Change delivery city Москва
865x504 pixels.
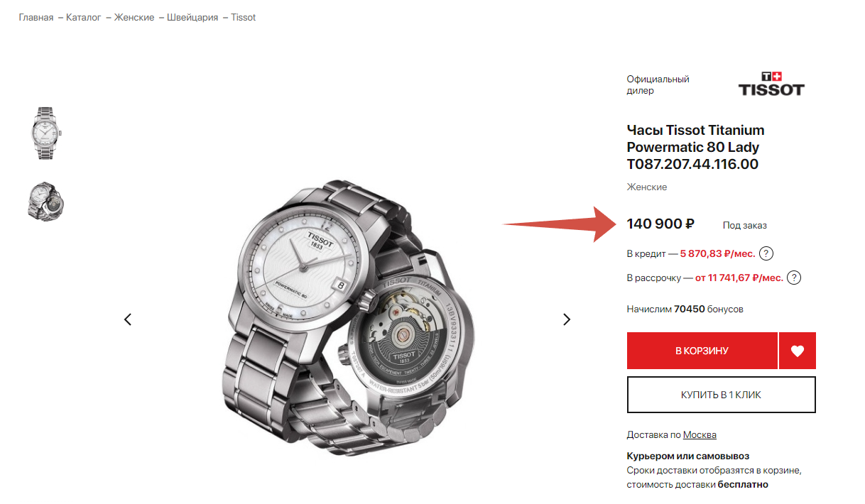[x=700, y=434]
